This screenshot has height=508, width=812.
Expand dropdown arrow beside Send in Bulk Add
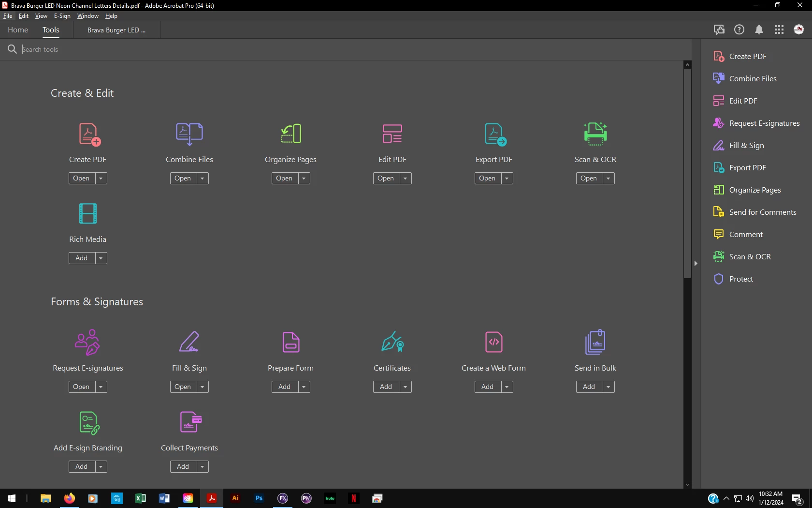tap(609, 387)
